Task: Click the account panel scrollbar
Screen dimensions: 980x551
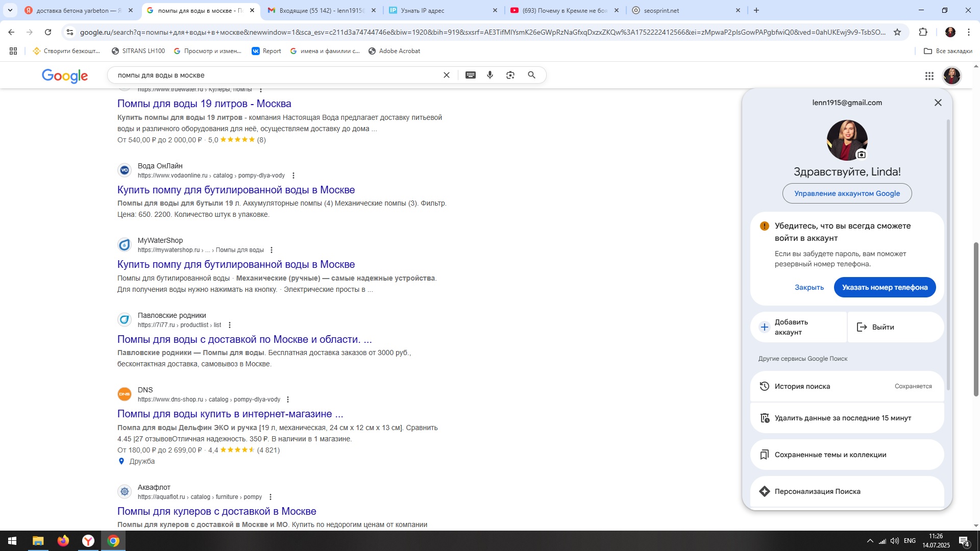Action: [x=948, y=255]
